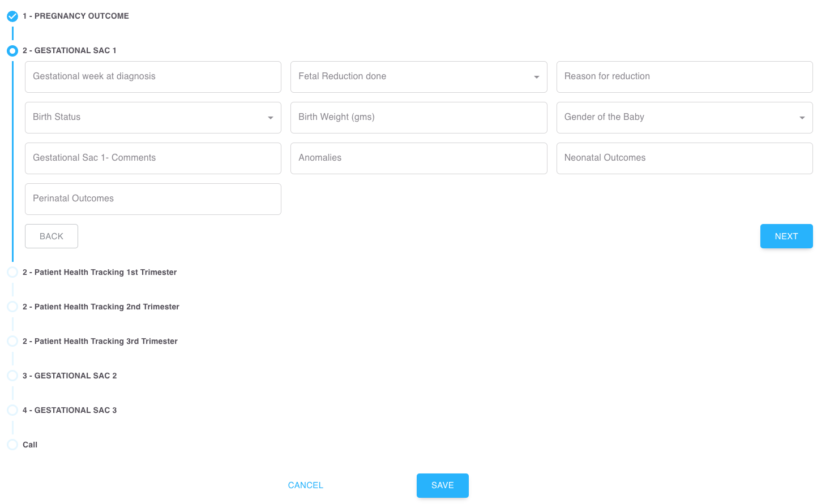This screenshot has height=504, width=830.
Task: Click the 2nd Trimester step circle icon
Action: tap(12, 307)
